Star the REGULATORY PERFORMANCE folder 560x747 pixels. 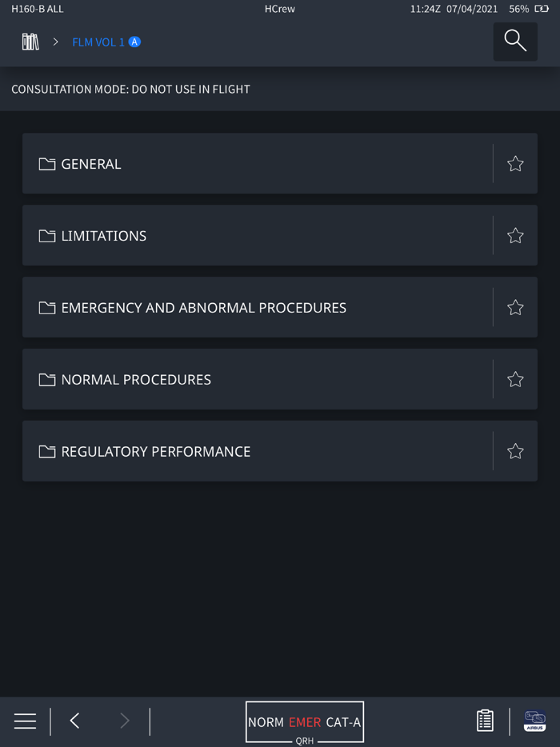coord(515,452)
